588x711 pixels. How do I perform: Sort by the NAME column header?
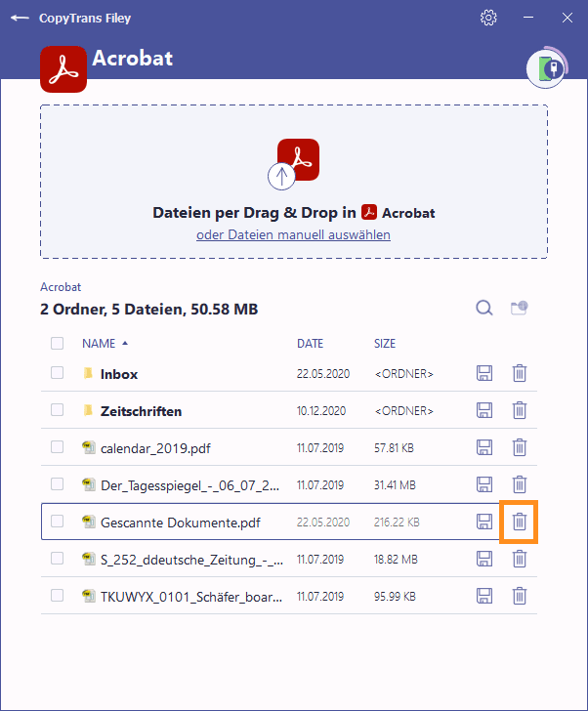(x=99, y=344)
